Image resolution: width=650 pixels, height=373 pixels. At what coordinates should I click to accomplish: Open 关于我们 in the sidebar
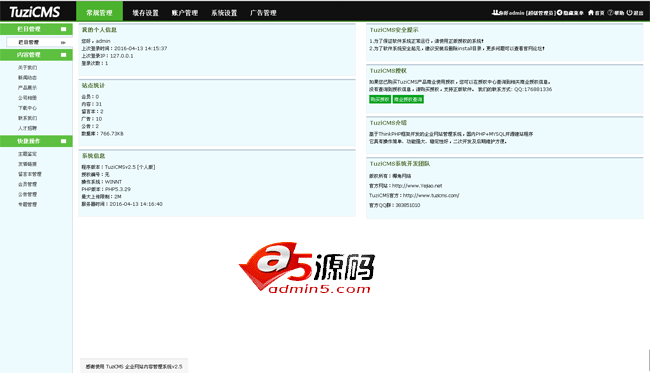tap(27, 68)
